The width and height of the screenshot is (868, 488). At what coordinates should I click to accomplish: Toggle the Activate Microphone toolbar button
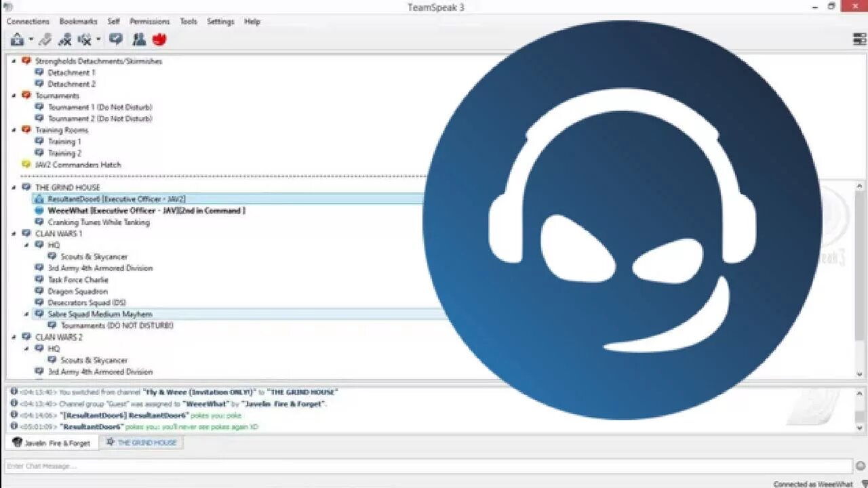point(45,39)
